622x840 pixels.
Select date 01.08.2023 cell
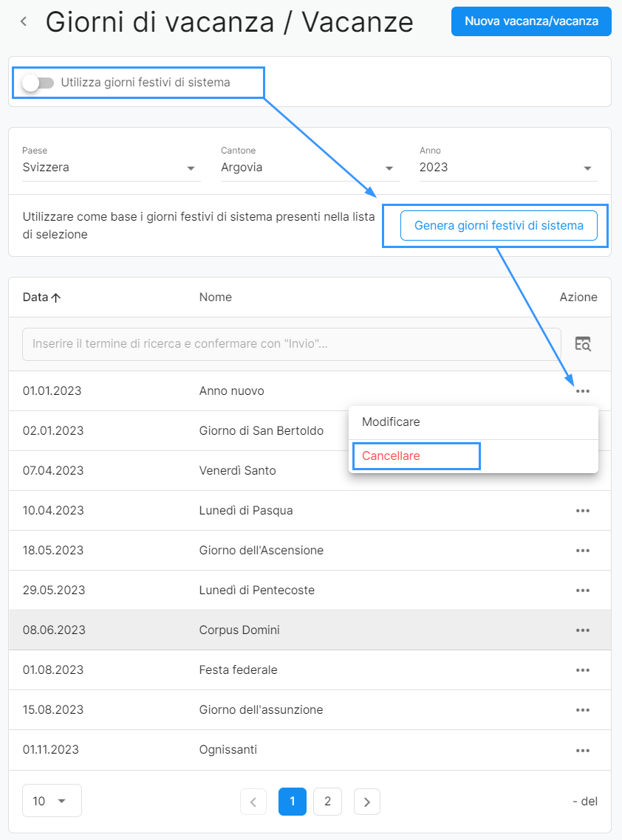[x=53, y=670]
